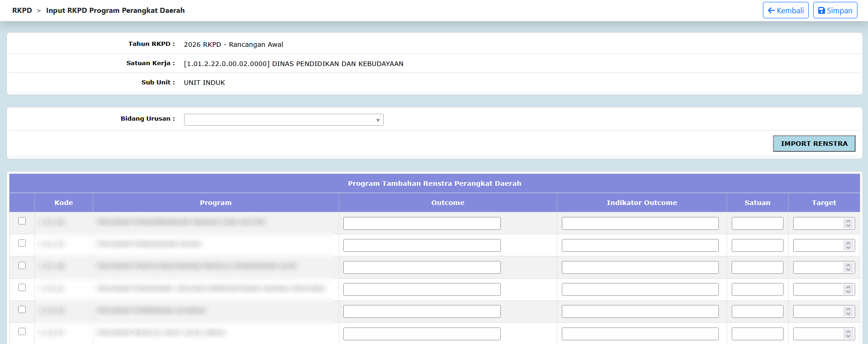Click the first row Target spinner arrows
This screenshot has height=344, width=868.
coord(848,223)
